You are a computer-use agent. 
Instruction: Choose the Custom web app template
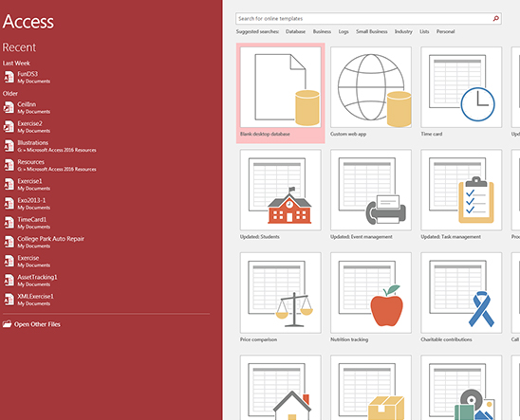coord(371,87)
